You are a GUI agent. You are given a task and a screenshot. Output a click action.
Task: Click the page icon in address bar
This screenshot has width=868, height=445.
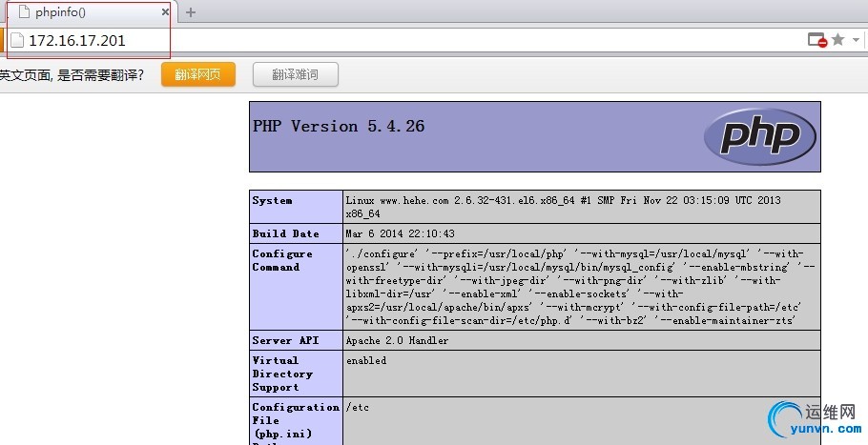click(x=17, y=40)
